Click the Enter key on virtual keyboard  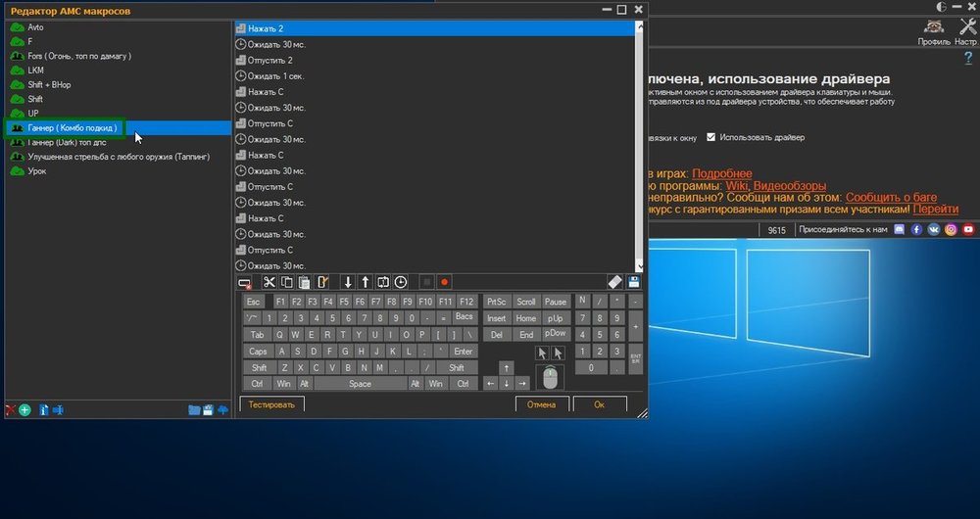[x=464, y=351]
